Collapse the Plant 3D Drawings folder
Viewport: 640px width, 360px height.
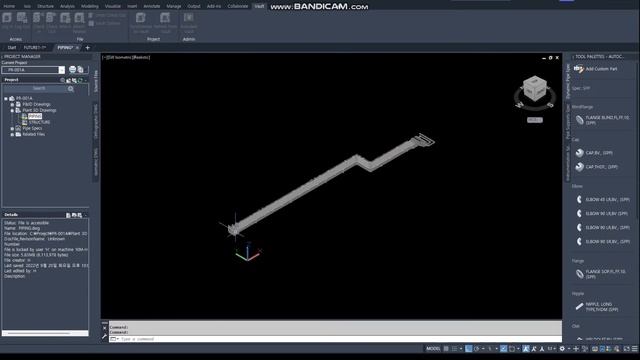[x=12, y=110]
